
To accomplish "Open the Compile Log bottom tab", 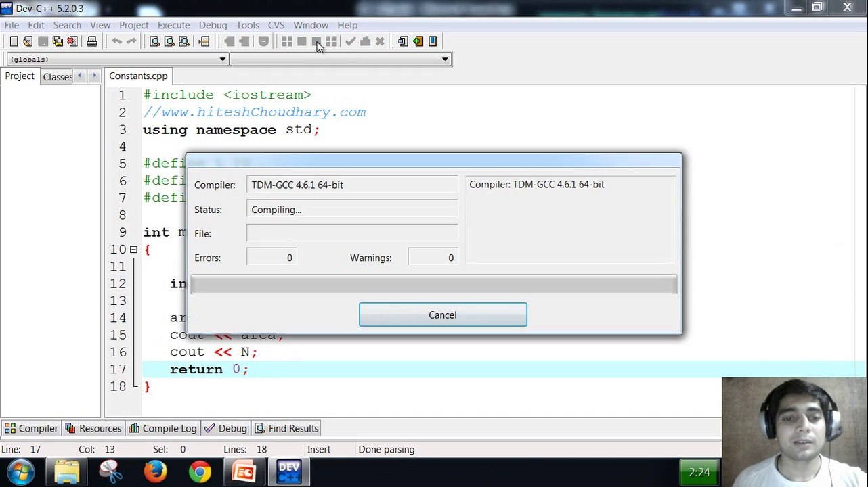I will 162,428.
